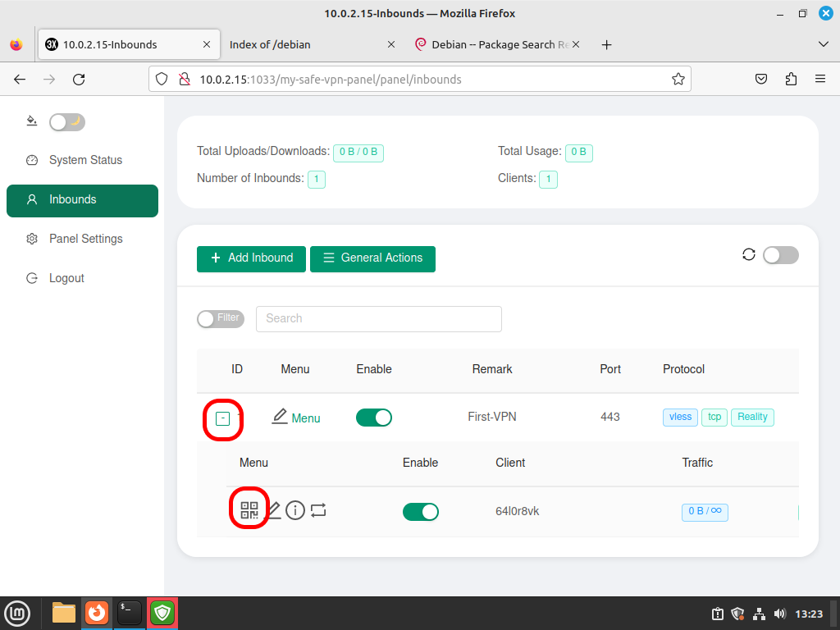Enable the auto-refresh switch
Viewport: 840px width, 630px height.
[781, 255]
